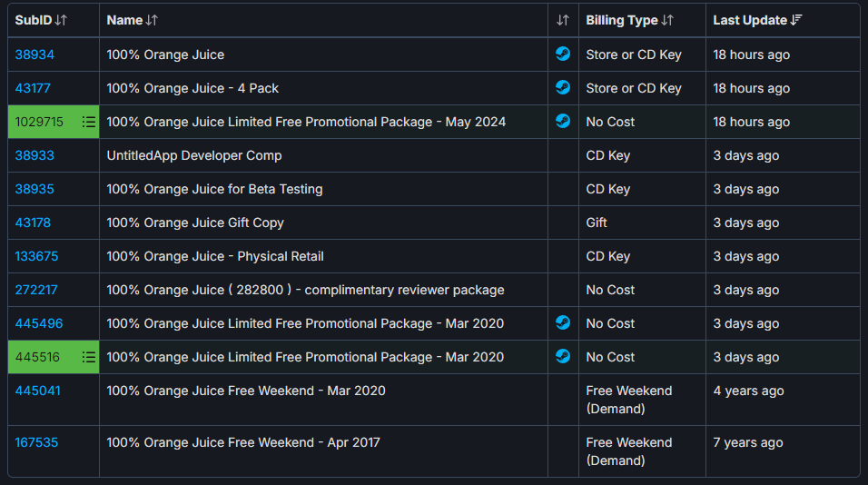Select complimentary reviewer package name
The image size is (868, 485).
point(306,290)
